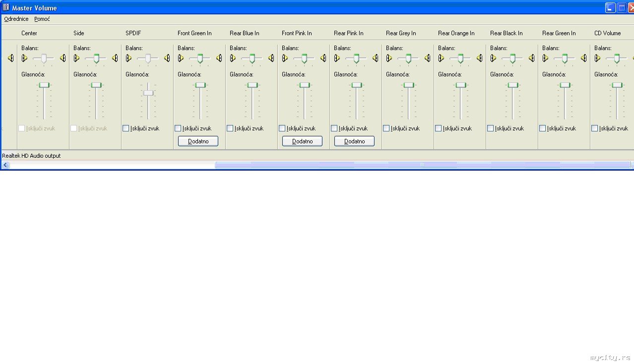Click the CD Volume label

pos(608,33)
